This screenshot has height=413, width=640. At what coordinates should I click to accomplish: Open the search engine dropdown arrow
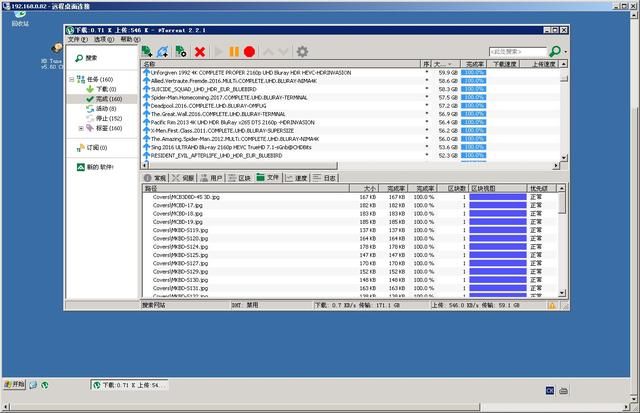pyautogui.click(x=566, y=52)
